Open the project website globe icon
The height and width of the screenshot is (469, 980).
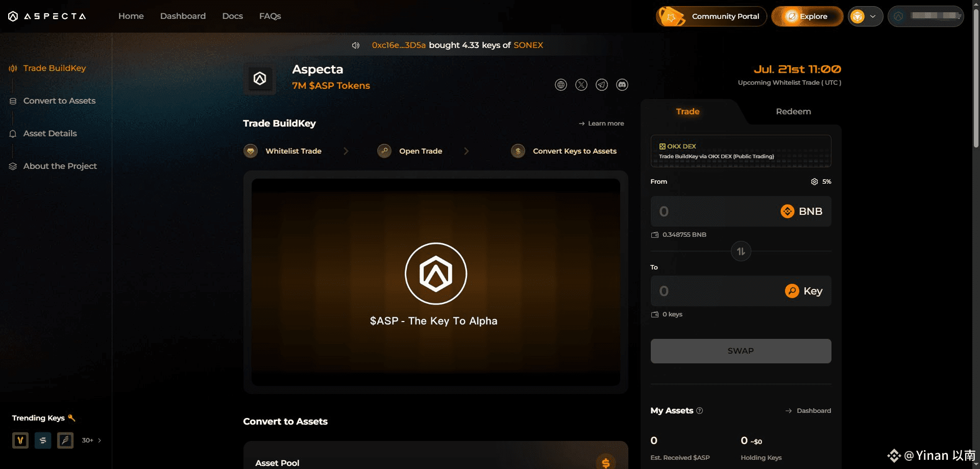561,85
